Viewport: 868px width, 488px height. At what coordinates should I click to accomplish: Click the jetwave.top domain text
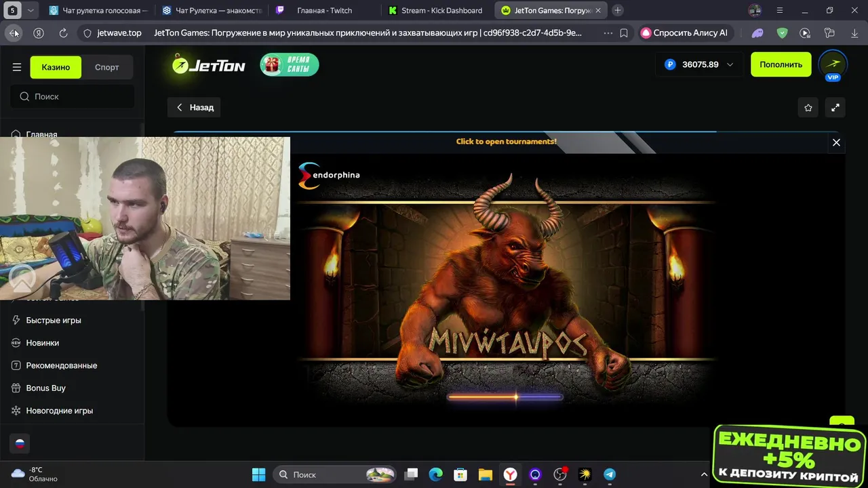coord(119,33)
